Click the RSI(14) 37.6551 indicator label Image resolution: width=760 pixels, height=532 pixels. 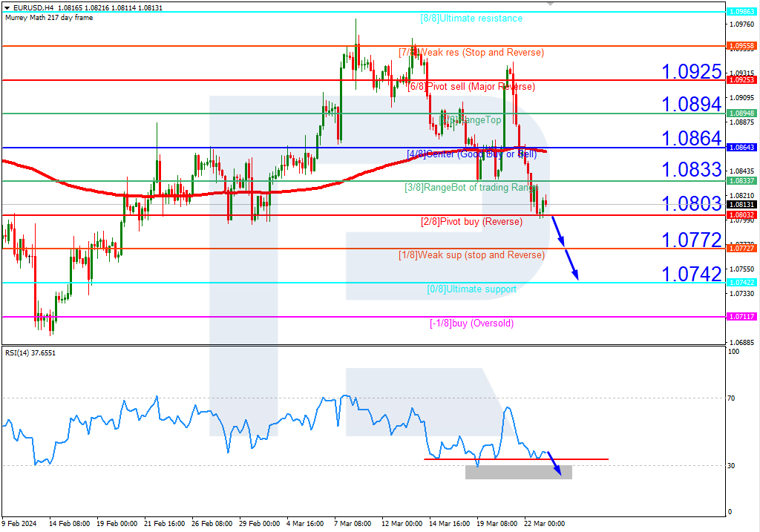(30, 353)
